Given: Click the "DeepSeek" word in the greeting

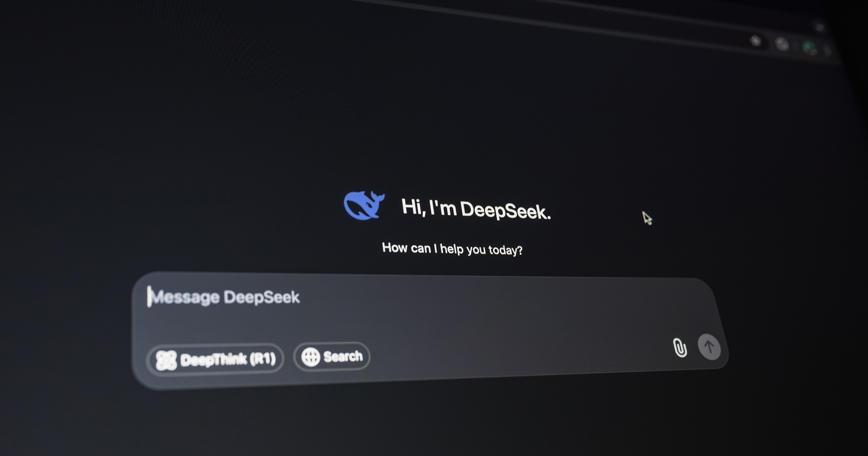Looking at the screenshot, I should tap(505, 211).
